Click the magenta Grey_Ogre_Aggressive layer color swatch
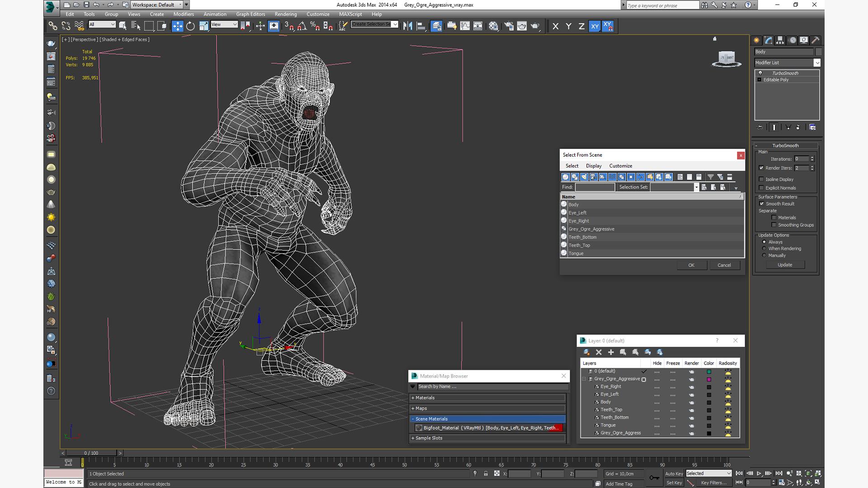The image size is (868, 488). point(709,379)
